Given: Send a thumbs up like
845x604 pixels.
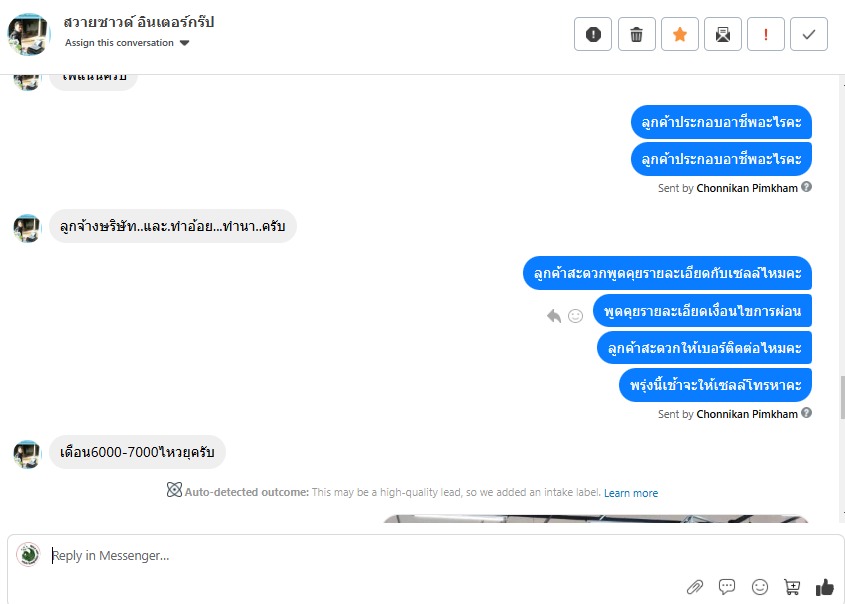Looking at the screenshot, I should [825, 587].
